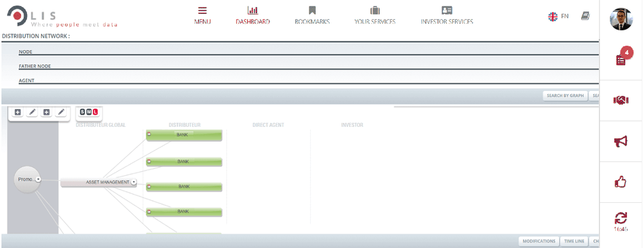This screenshot has width=644, height=248.
Task: Click the first pencil edit icon
Action: tap(32, 112)
